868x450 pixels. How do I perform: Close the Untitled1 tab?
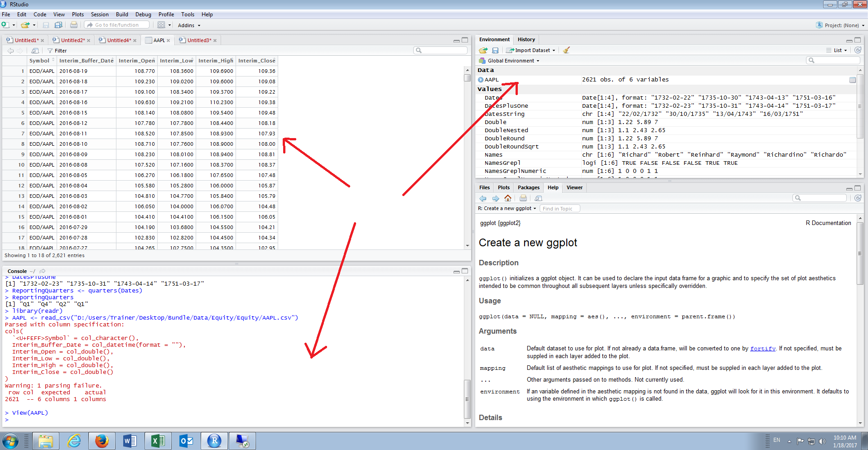coord(43,41)
